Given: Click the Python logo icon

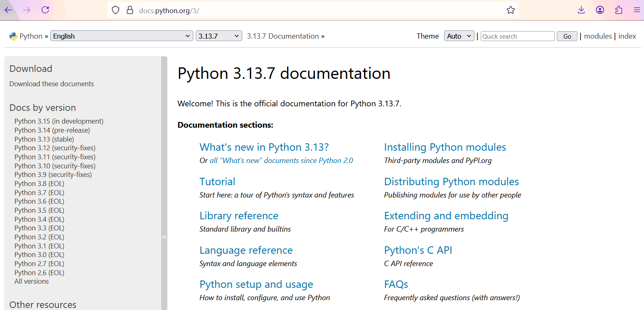Looking at the screenshot, I should point(13,36).
